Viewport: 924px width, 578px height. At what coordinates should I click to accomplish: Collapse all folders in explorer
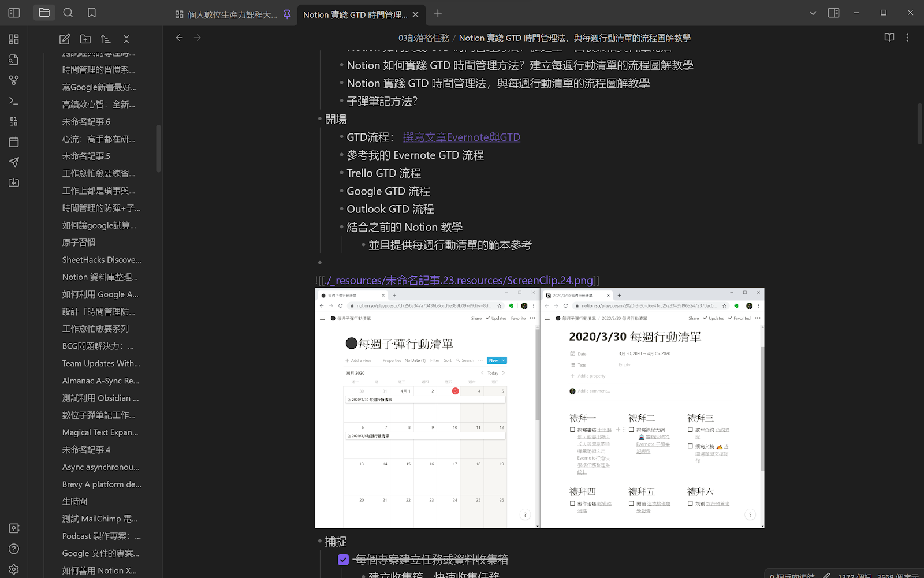click(126, 39)
